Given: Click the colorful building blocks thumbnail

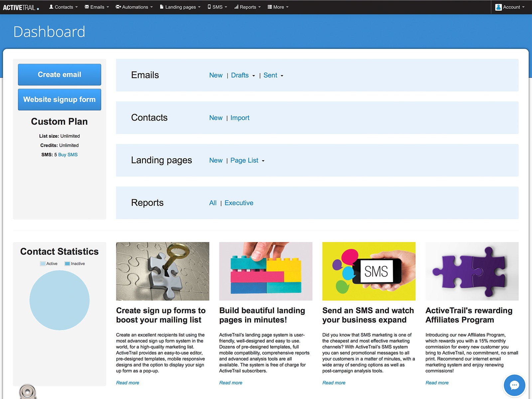Looking at the screenshot, I should click(x=266, y=271).
